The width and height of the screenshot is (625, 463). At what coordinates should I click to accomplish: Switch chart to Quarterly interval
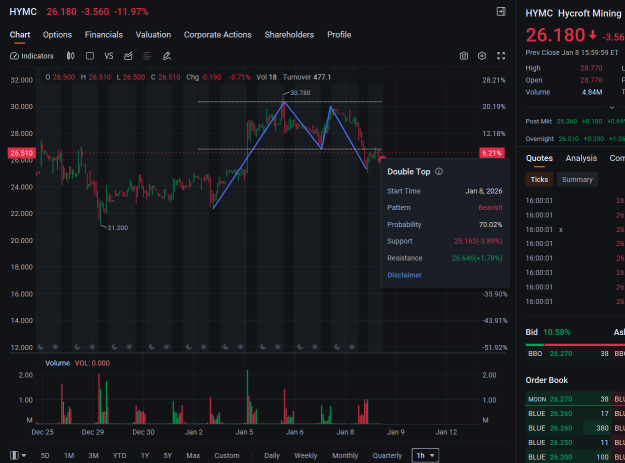pos(387,455)
